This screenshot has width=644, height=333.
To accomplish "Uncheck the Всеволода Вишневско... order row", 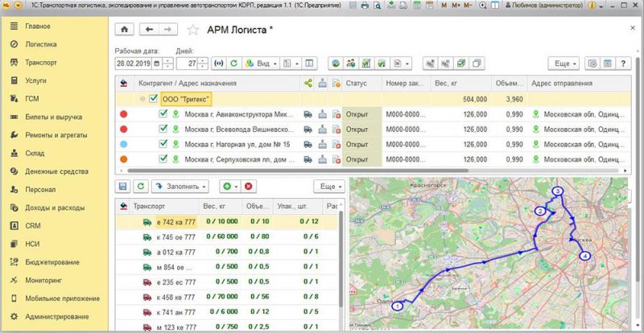I will click(163, 129).
